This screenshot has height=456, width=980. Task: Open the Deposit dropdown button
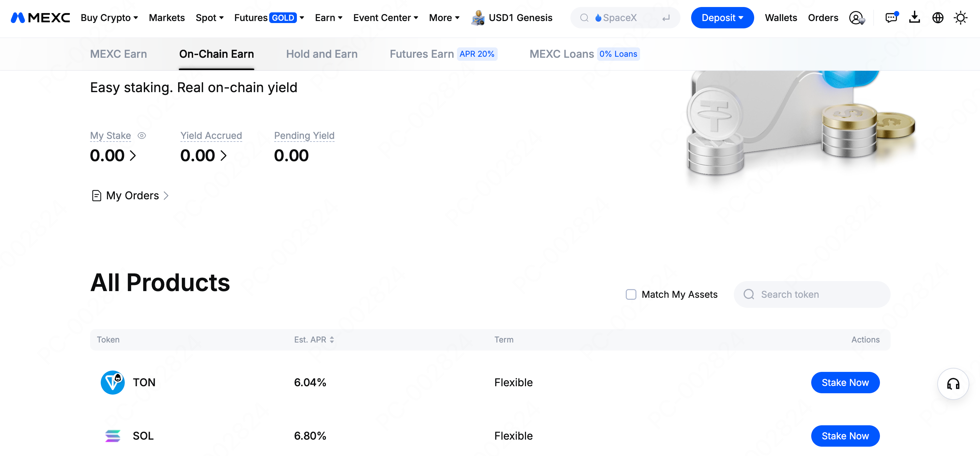coord(722,18)
